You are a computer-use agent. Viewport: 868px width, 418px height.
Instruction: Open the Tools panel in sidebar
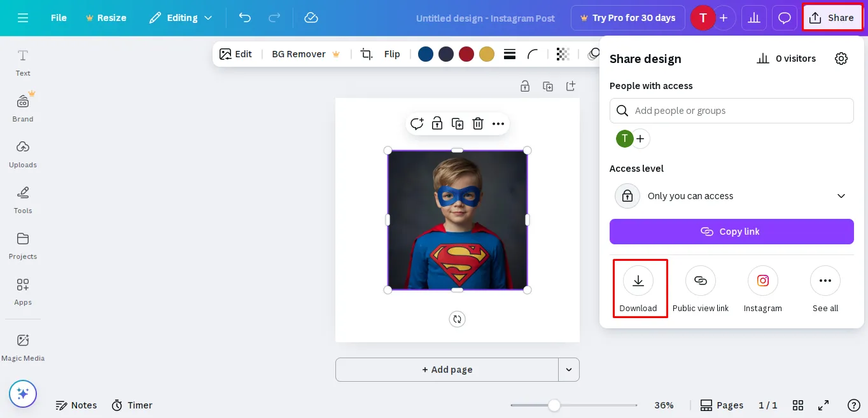23,200
